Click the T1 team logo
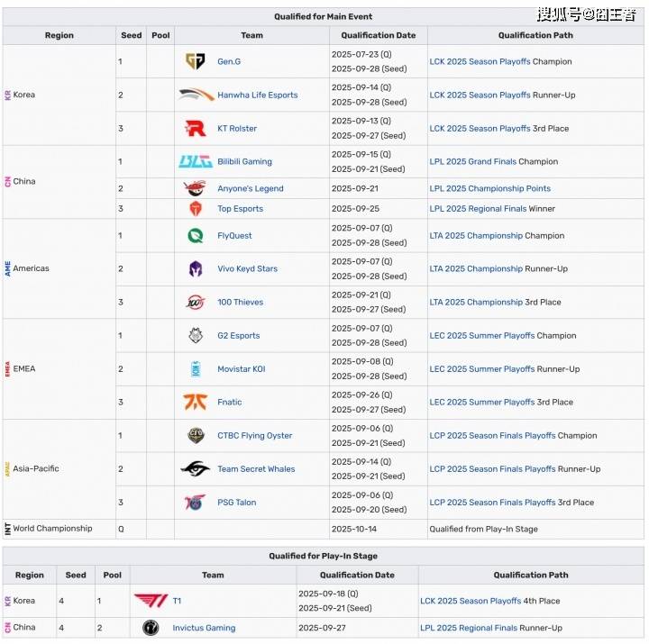The image size is (649, 644). [151, 601]
